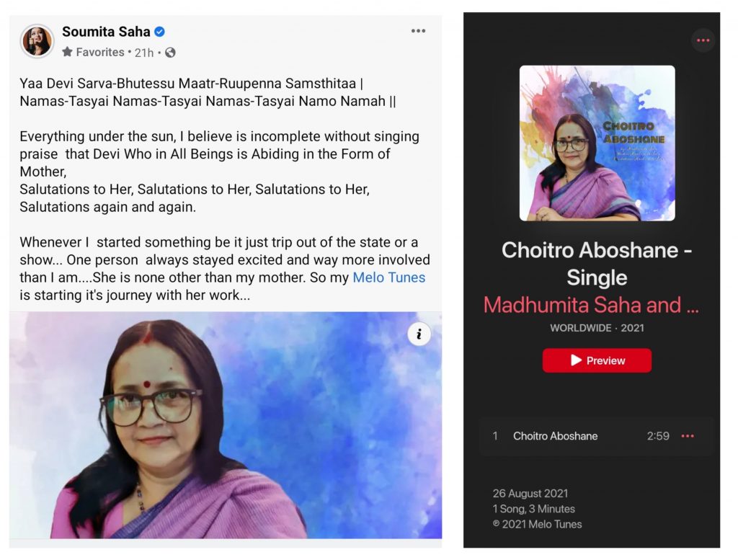Click the blue verified badge
The width and height of the screenshot is (738, 560).
[159, 32]
